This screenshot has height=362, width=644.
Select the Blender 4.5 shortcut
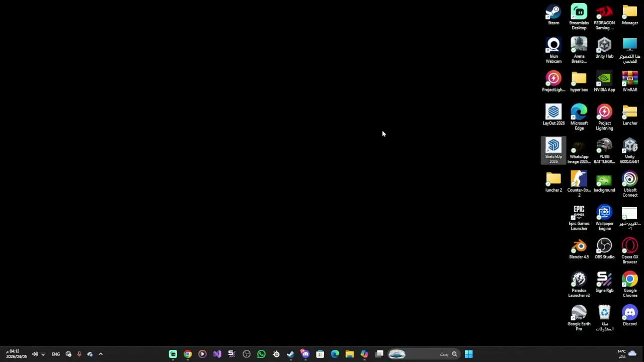579,249
